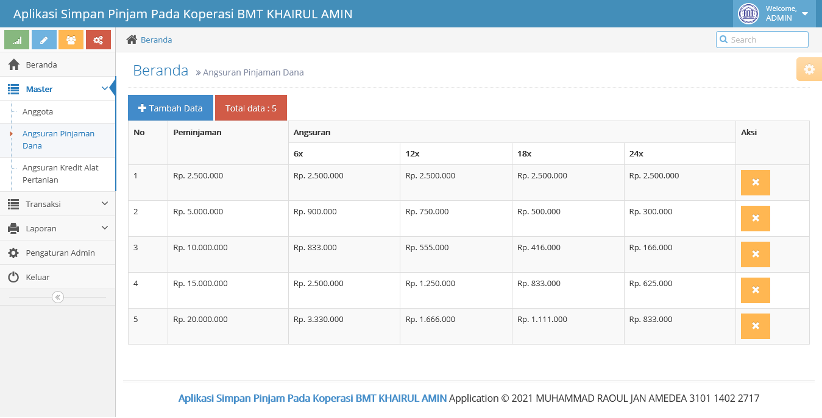Open Angsuran Kredit Alat Pertanian item
The width and height of the screenshot is (822, 418).
60,174
